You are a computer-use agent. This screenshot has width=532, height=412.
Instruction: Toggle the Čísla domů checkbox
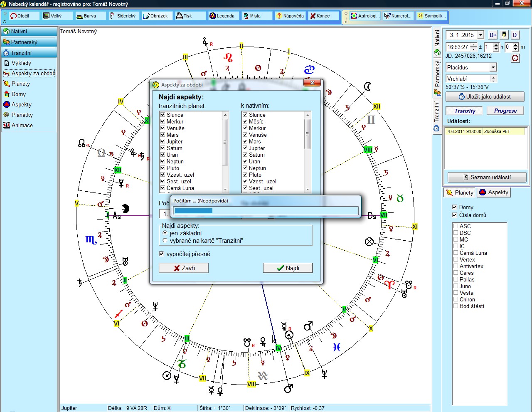(454, 215)
